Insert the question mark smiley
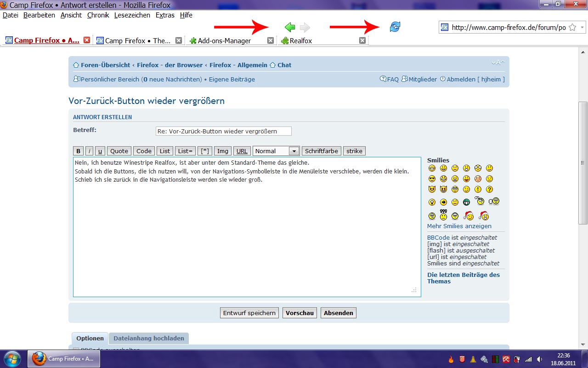 pyautogui.click(x=489, y=189)
